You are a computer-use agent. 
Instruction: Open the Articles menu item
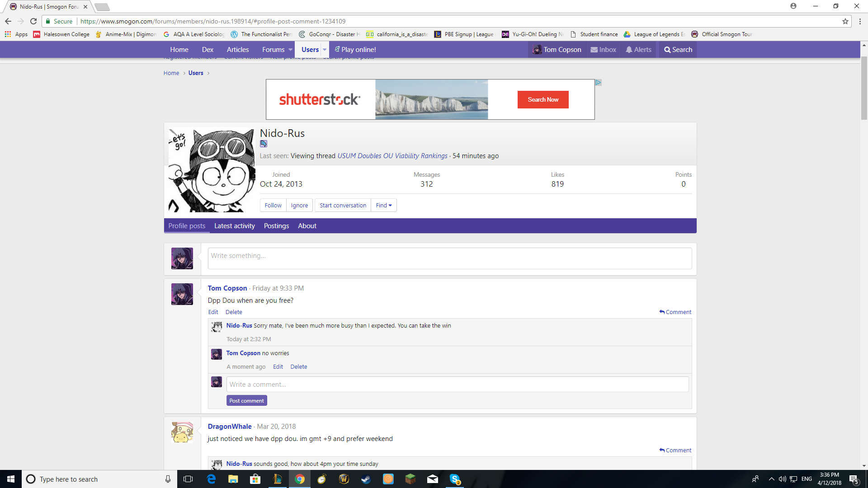[238, 50]
